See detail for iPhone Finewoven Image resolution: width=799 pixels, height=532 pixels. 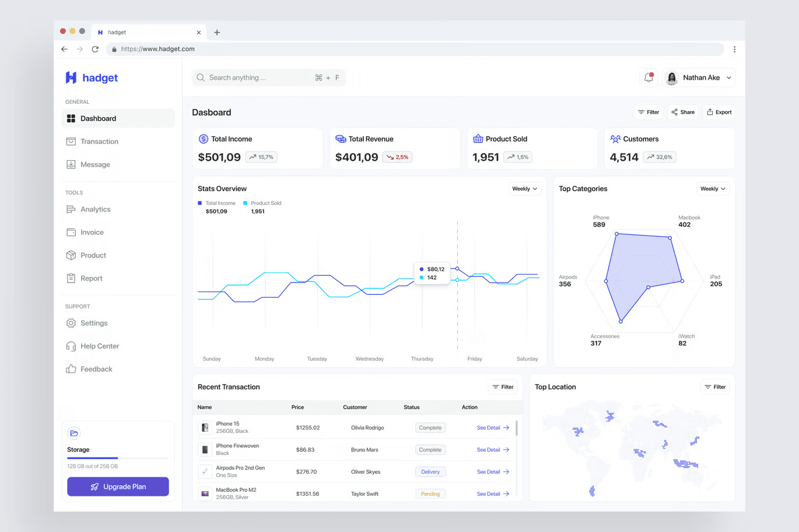coord(493,450)
